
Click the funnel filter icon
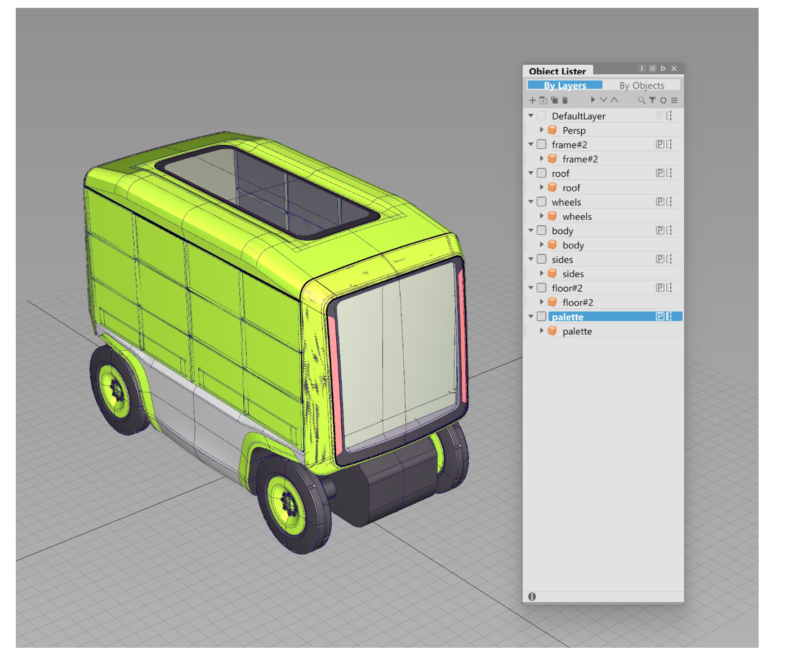[x=652, y=100]
